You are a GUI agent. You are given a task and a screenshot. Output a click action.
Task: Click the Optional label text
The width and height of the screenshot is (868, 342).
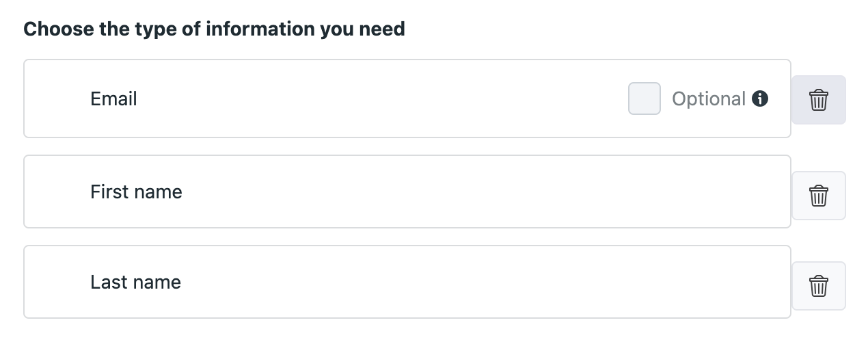pos(709,99)
